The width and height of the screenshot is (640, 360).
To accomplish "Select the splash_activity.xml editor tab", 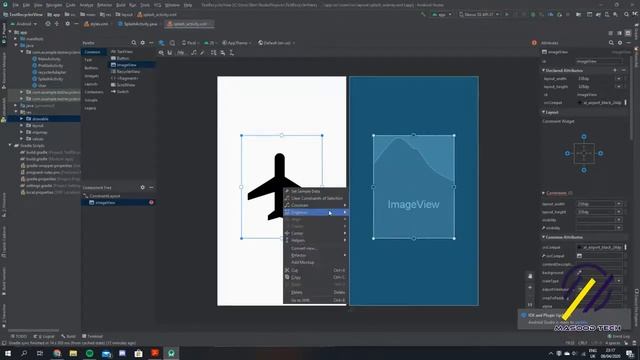I will point(189,24).
